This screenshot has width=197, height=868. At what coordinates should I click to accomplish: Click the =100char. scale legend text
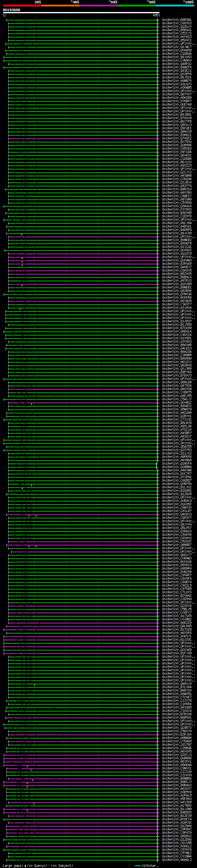coord(149,866)
